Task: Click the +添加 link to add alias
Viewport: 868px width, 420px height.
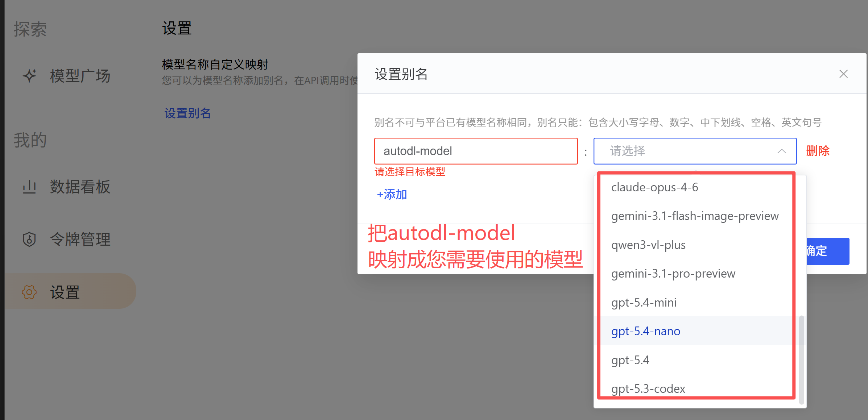Action: coord(392,195)
